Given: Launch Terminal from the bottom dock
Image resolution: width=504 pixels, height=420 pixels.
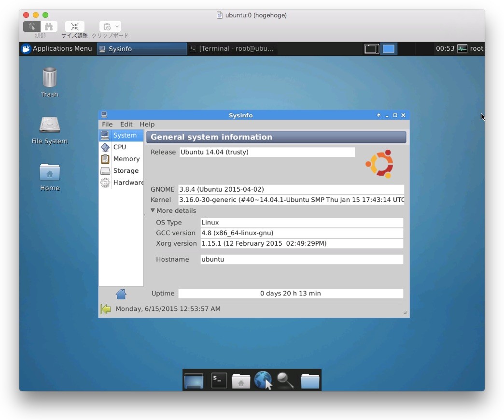Looking at the screenshot, I should pos(219,380).
